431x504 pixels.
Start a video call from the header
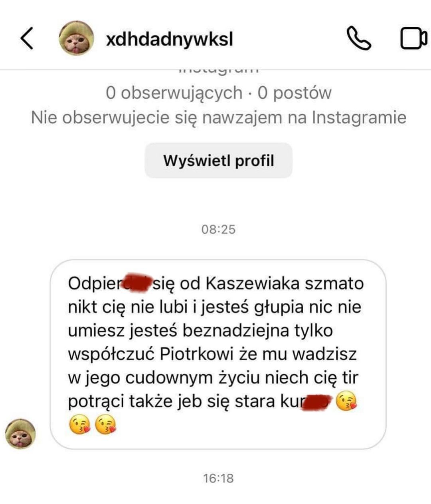click(x=414, y=38)
